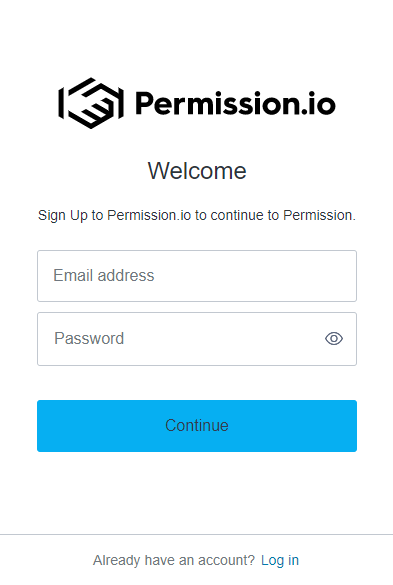The height and width of the screenshot is (585, 393).
Task: Click the Permission.io hexagon logo icon
Action: pyautogui.click(x=91, y=103)
